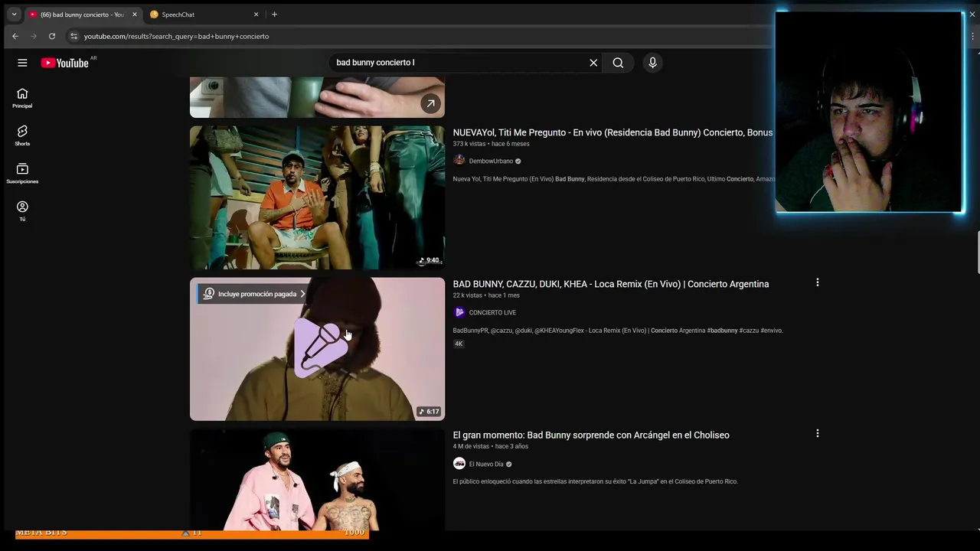Image resolution: width=980 pixels, height=551 pixels.
Task: Visit CONCIERTO LIVE channel
Action: coord(492,312)
